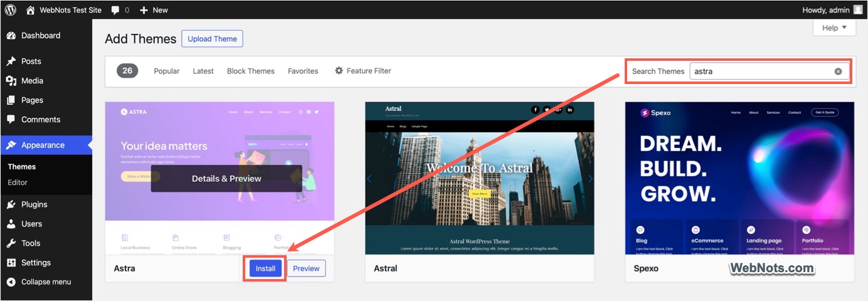Click left slider arrow in Astral preview
The height and width of the screenshot is (301, 868).
coord(369,179)
